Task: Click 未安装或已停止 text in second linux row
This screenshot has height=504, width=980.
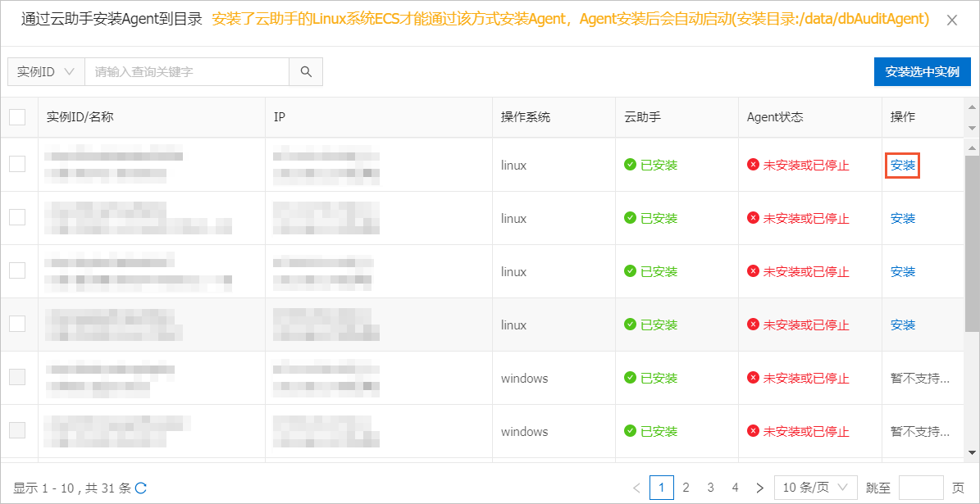Action: 806,219
